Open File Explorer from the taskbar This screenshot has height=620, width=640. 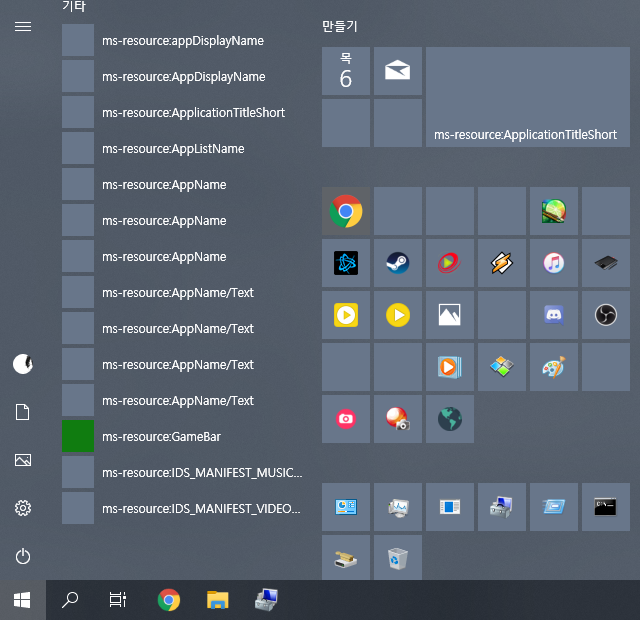coord(218,600)
